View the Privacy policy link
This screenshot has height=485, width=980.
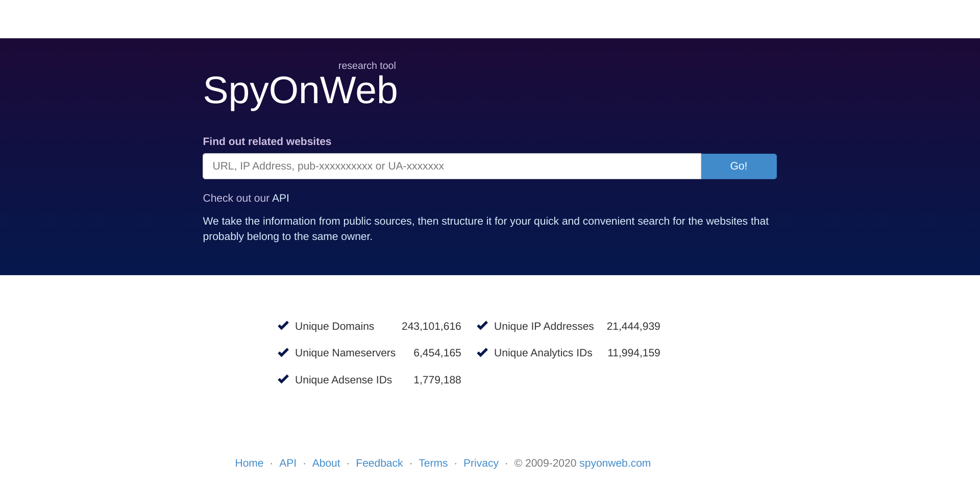[x=481, y=463]
